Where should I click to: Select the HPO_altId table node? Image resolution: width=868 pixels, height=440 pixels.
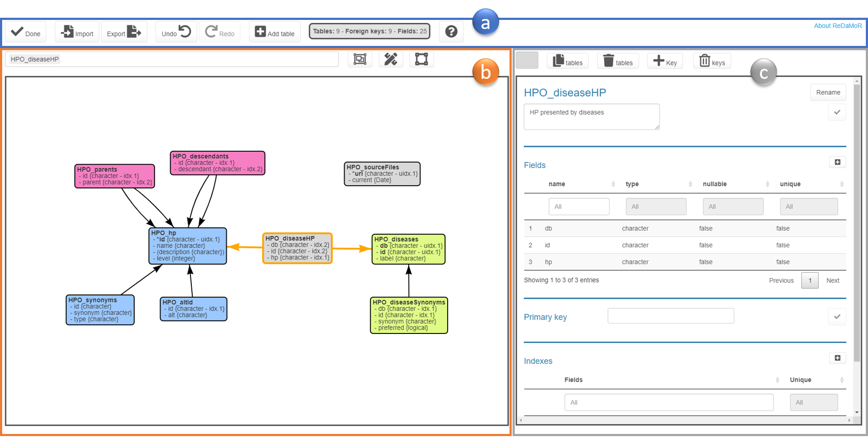coord(194,309)
